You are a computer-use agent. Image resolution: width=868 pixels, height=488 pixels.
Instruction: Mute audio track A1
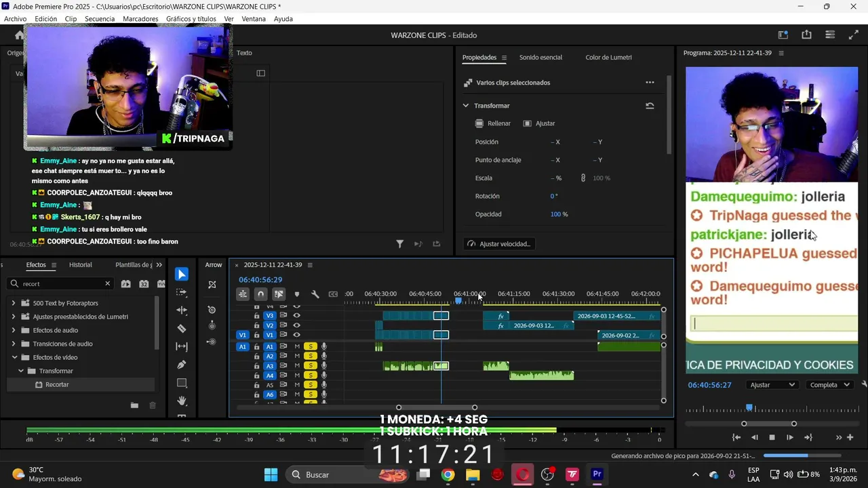297,346
